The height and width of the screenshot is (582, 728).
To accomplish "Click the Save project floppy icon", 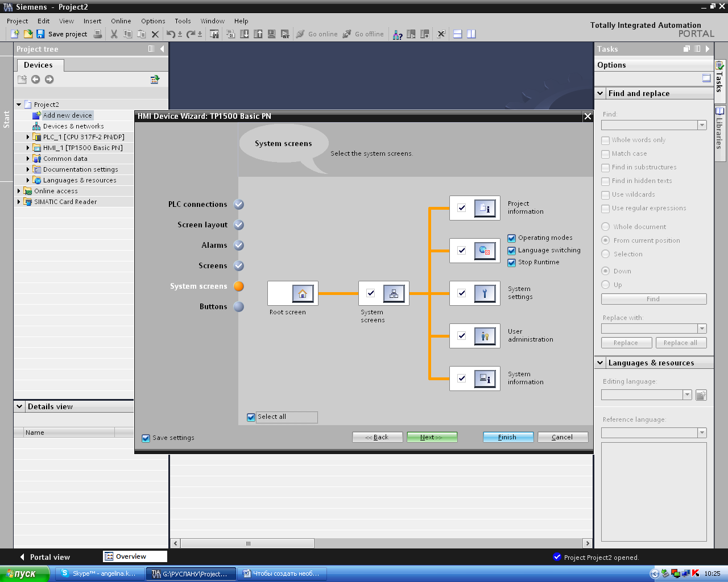I will pos(40,34).
